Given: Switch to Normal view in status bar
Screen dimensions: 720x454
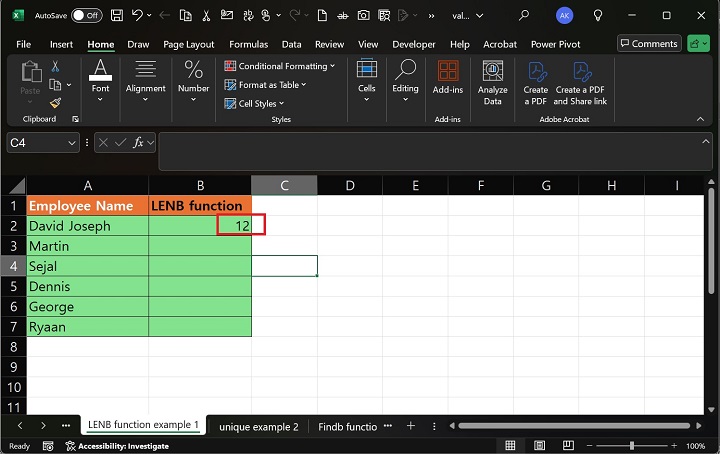Looking at the screenshot, I should point(510,446).
